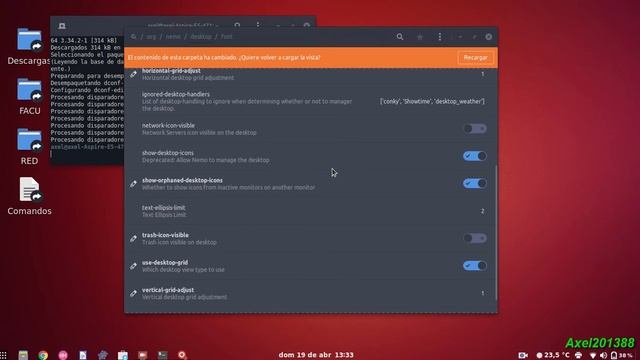Bookmark this path with star icon
Image resolution: width=640 pixels, height=360 pixels.
[420, 37]
